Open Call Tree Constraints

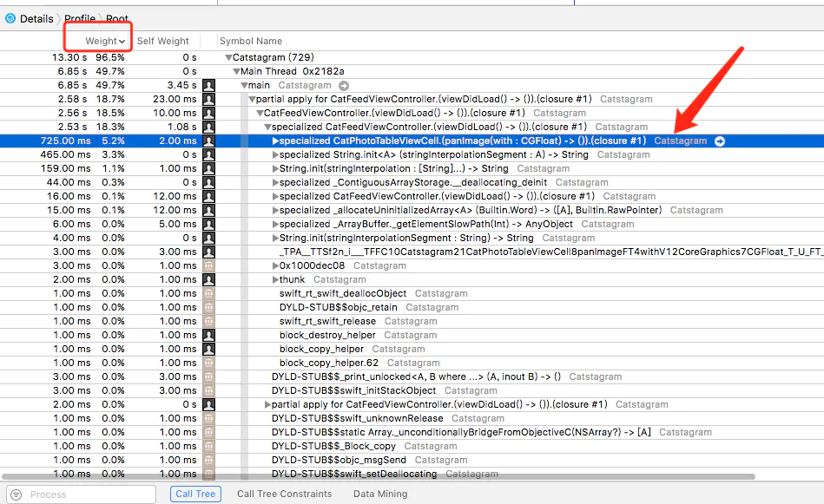click(x=284, y=494)
